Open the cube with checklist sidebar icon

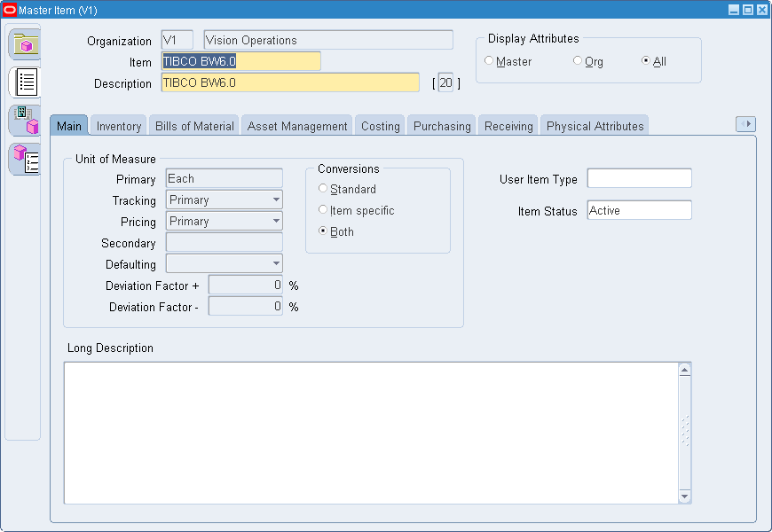[x=25, y=159]
